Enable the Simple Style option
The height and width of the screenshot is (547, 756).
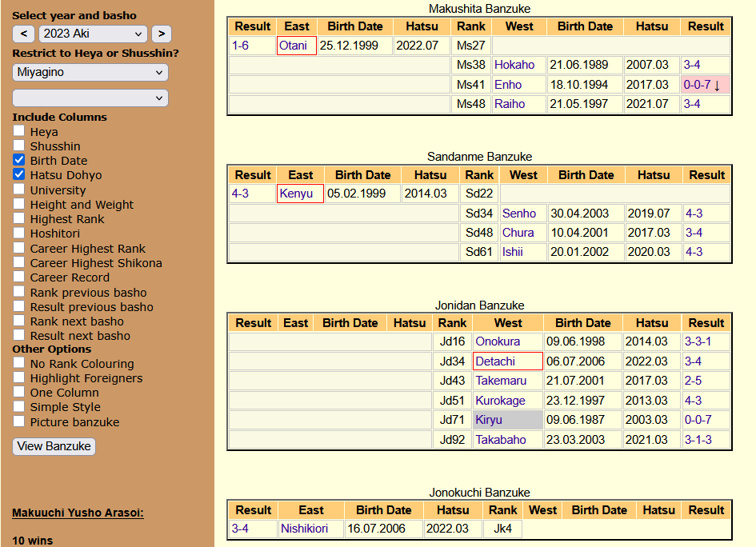(19, 406)
